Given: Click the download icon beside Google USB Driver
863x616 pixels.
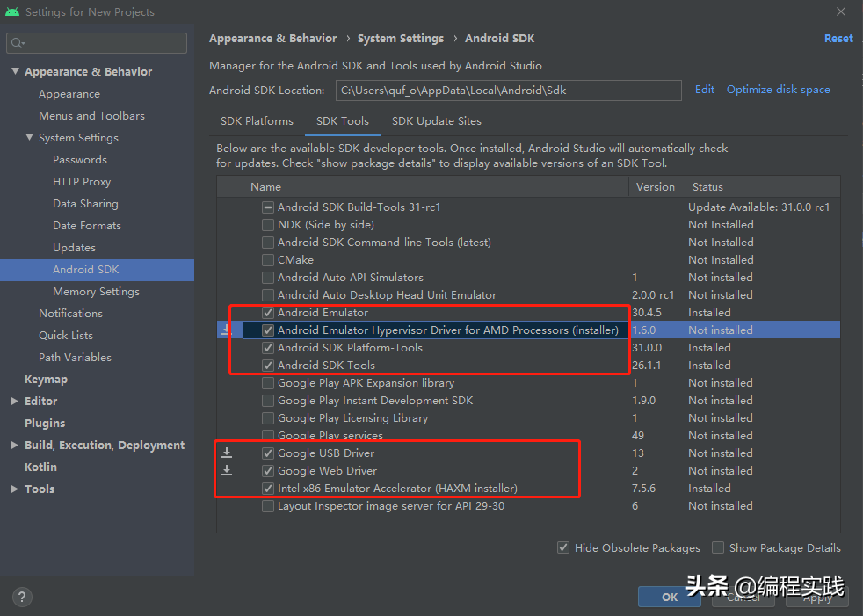Looking at the screenshot, I should click(227, 453).
